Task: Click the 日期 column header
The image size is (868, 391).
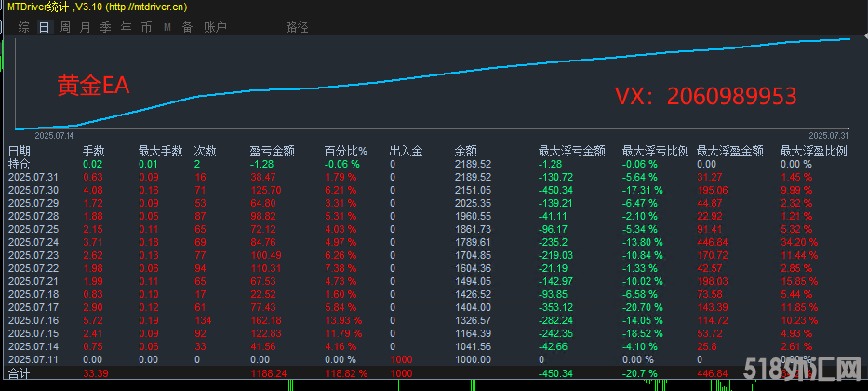Action: tap(20, 151)
